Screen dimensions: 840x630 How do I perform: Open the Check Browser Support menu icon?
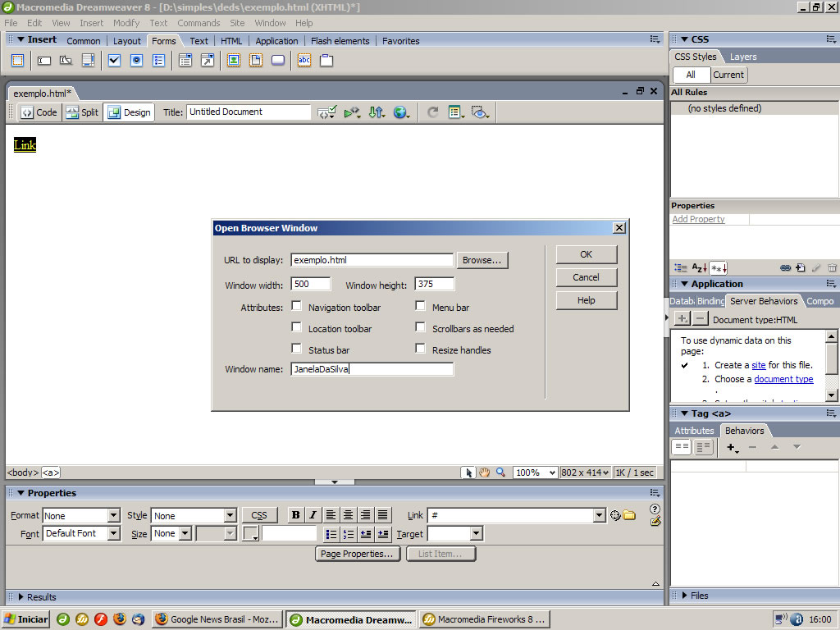pyautogui.click(x=326, y=112)
